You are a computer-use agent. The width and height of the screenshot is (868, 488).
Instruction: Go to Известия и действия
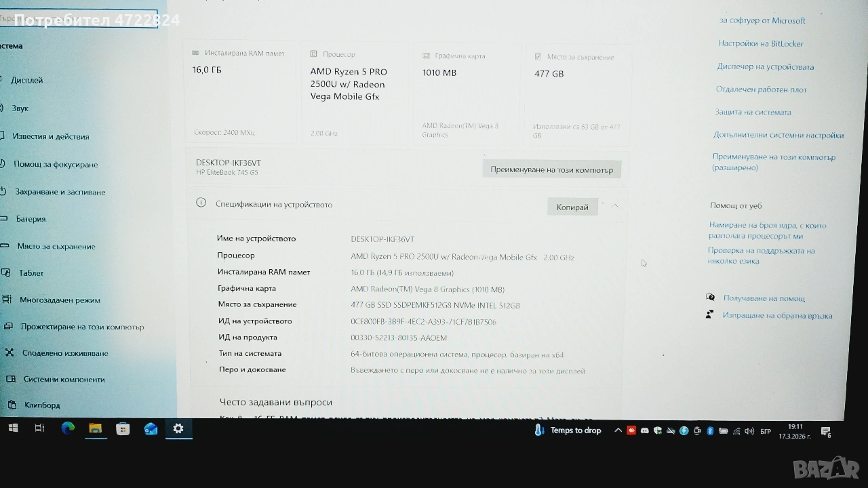click(51, 136)
